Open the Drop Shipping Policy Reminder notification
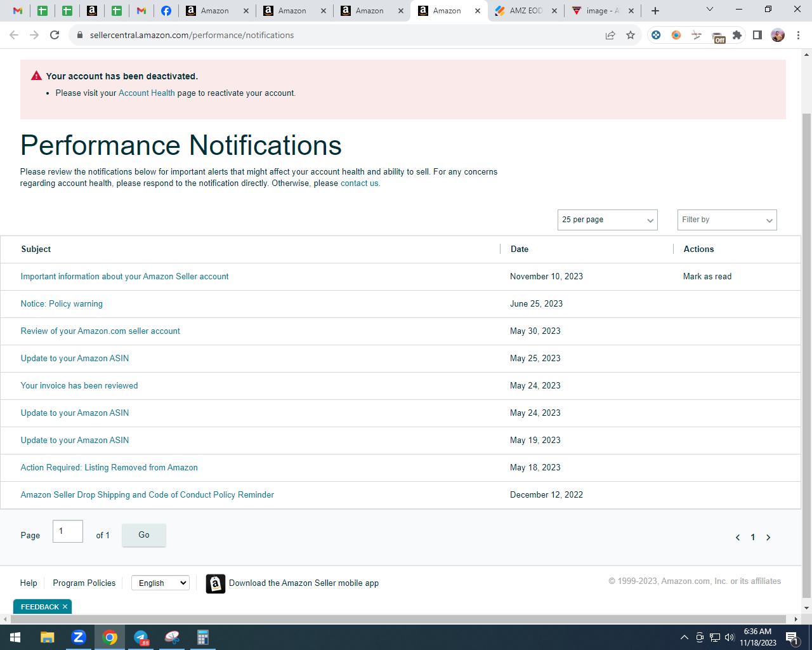 coord(147,495)
